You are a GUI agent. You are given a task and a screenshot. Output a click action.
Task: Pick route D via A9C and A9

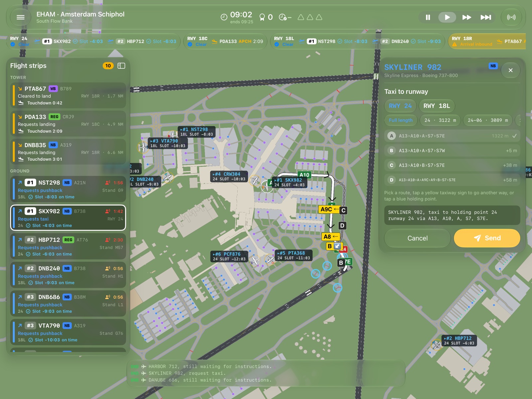point(452,180)
